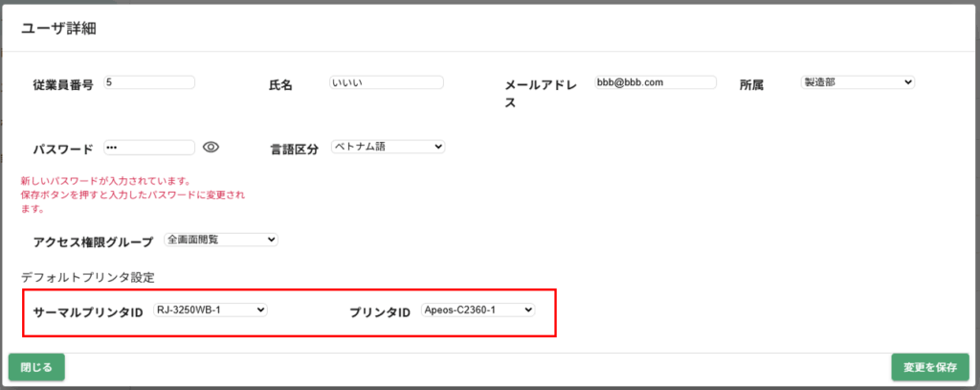The width and height of the screenshot is (980, 390).
Task: Open the アクセス権限グループ dropdown
Action: coord(220,240)
